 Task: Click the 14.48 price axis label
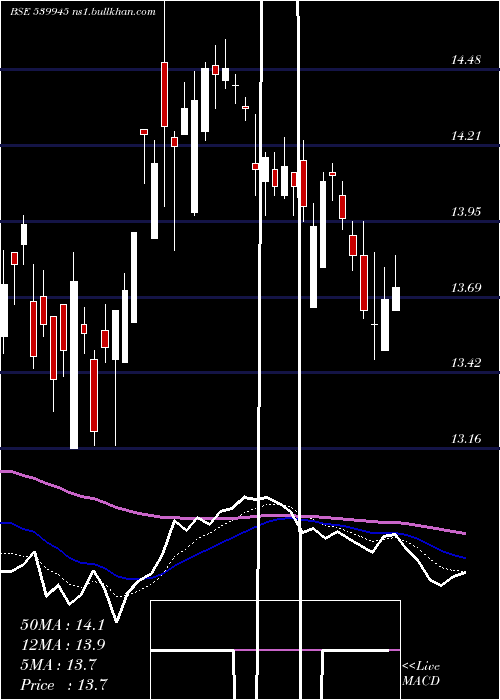(466, 60)
